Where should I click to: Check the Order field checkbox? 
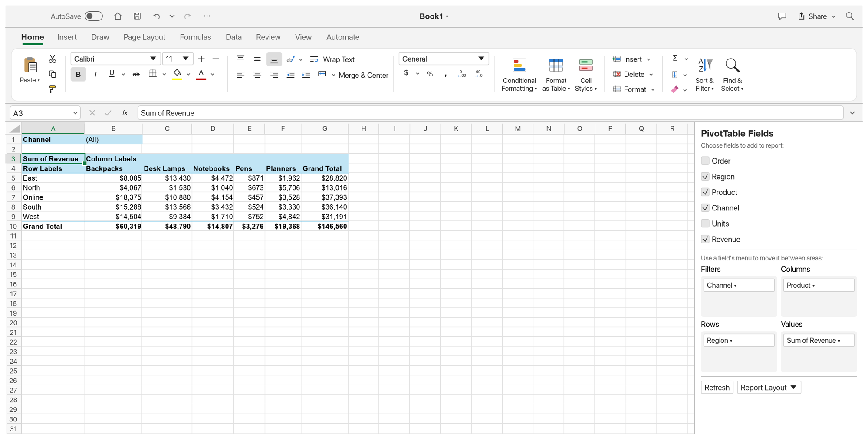tap(705, 161)
